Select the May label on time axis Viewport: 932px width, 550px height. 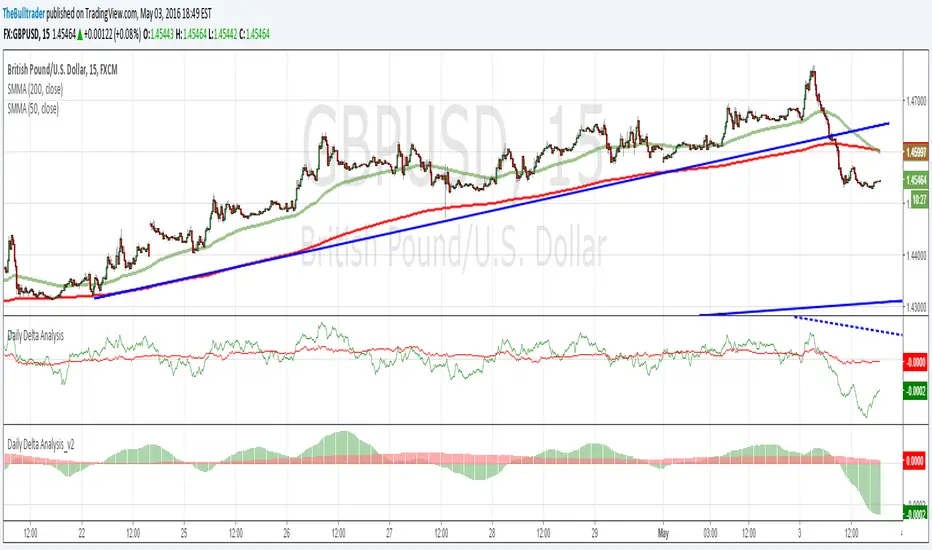pos(663,533)
